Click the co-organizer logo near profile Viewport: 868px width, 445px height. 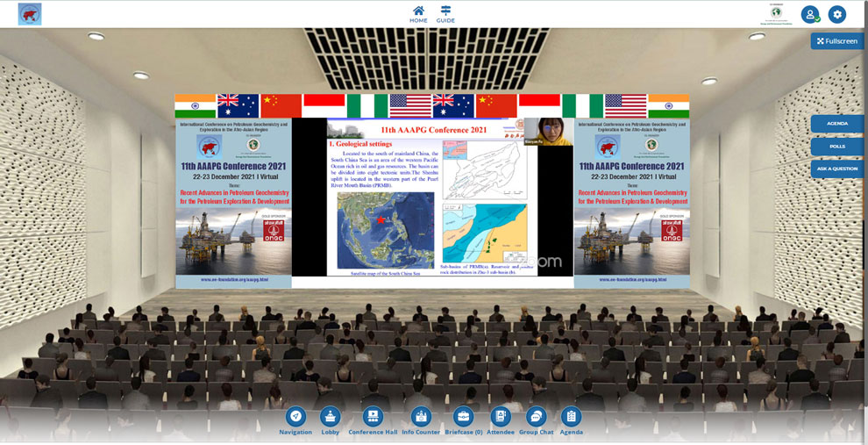[777, 14]
